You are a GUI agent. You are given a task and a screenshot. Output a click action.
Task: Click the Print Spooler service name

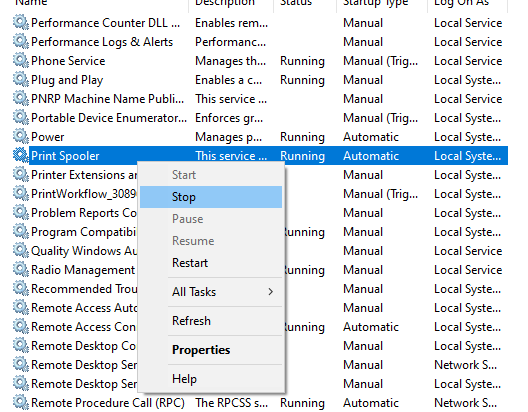(x=65, y=156)
